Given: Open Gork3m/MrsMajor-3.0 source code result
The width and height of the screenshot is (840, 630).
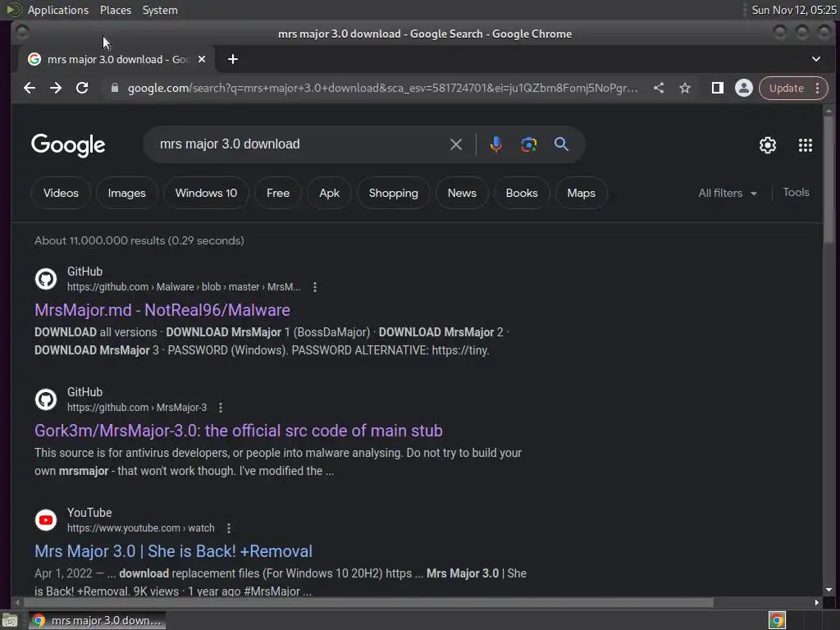Looking at the screenshot, I should (x=239, y=431).
